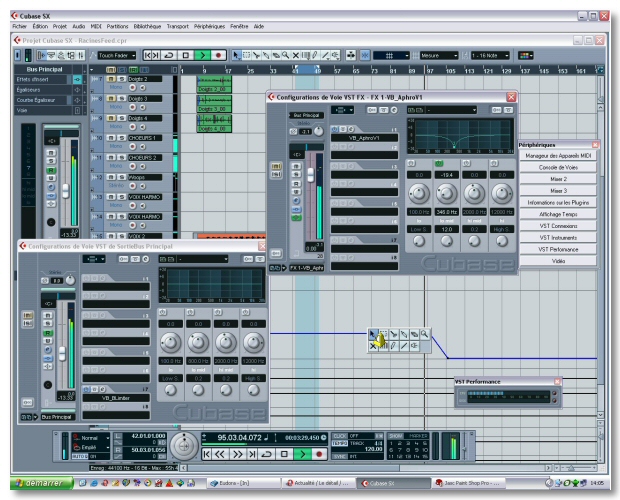Open the Mesure snap type dropdown
The width and height of the screenshot is (620, 500).
(x=439, y=56)
